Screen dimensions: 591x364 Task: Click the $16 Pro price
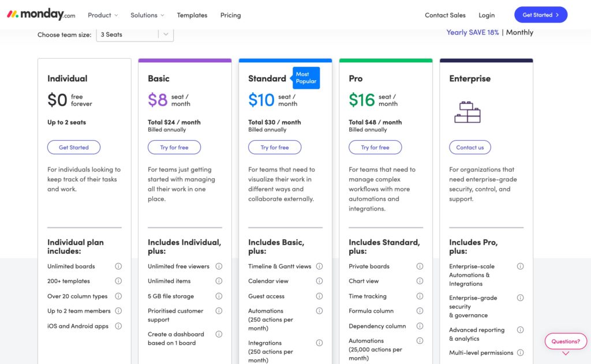click(x=361, y=100)
